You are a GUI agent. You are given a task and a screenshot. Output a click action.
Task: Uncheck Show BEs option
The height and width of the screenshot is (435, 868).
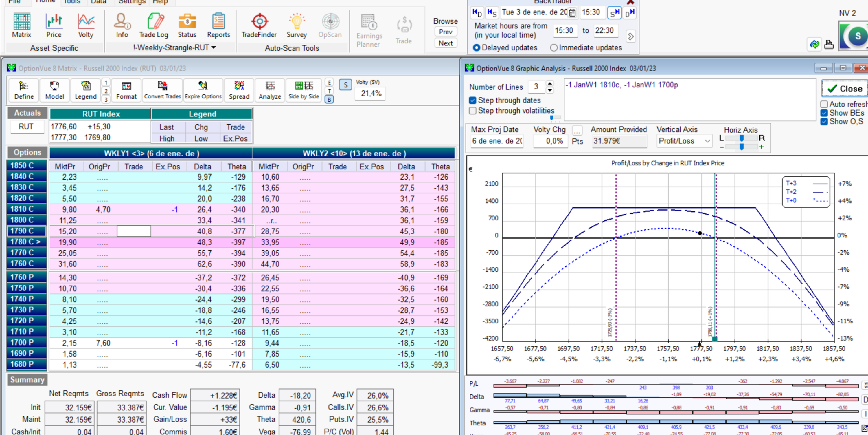coord(824,113)
